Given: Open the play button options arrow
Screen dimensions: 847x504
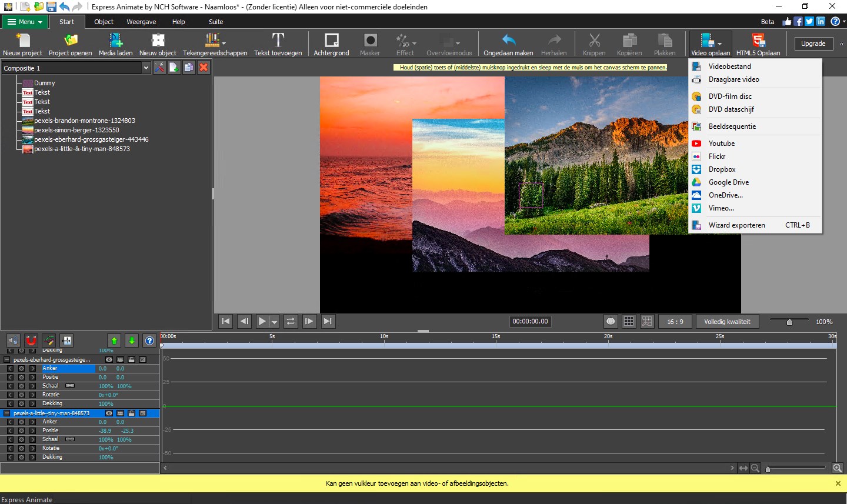Looking at the screenshot, I should pyautogui.click(x=274, y=322).
